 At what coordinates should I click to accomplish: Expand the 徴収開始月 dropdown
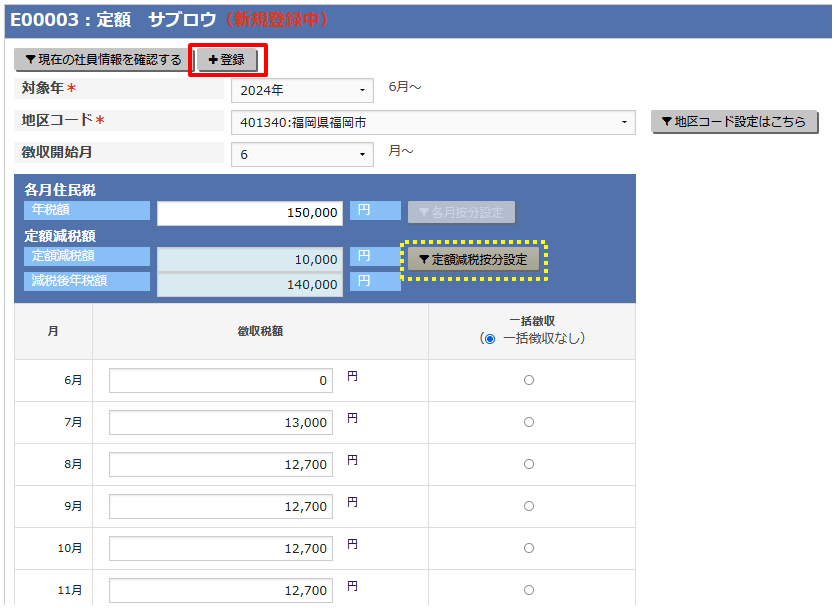302,155
